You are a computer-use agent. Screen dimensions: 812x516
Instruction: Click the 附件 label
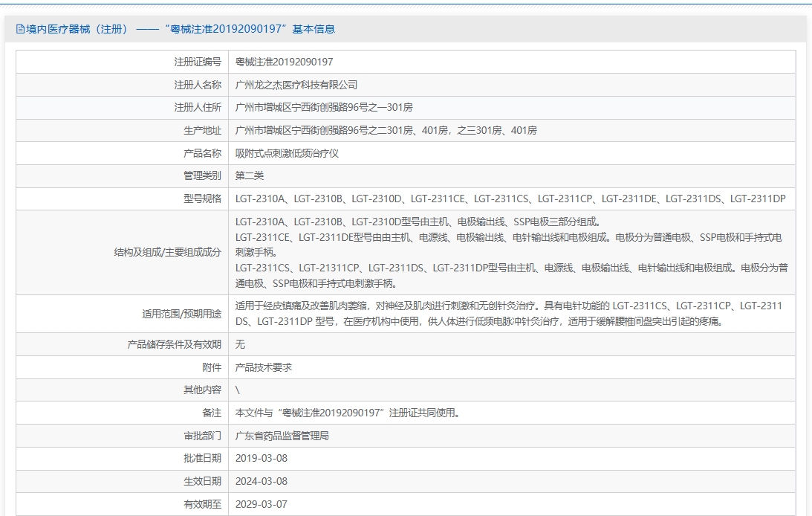(211, 367)
